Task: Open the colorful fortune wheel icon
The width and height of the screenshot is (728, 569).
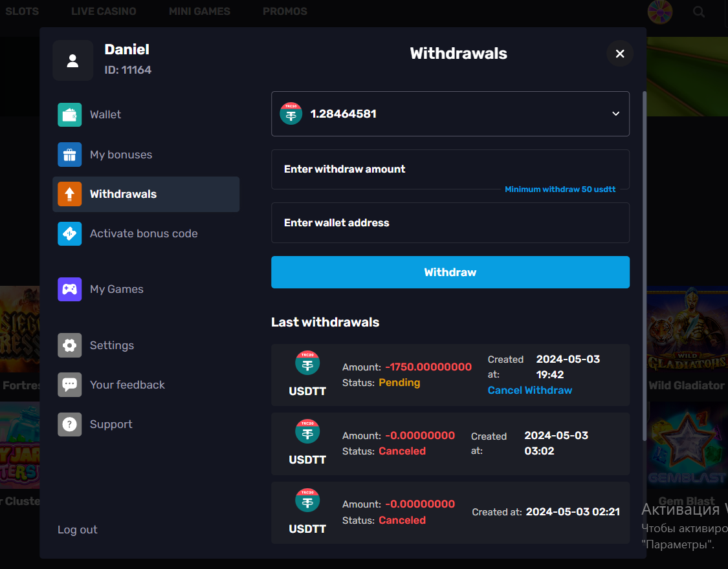Action: pos(660,12)
